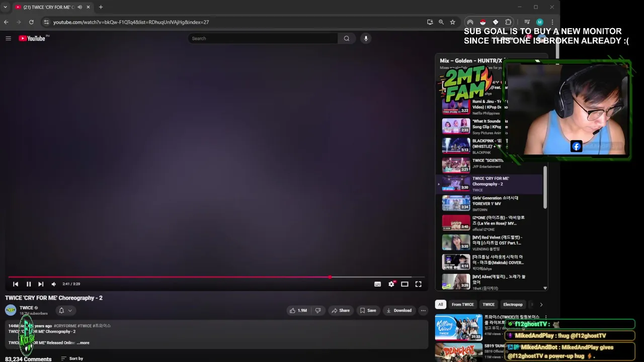Click the Download button
Image resolution: width=644 pixels, height=362 pixels.
pos(399,310)
